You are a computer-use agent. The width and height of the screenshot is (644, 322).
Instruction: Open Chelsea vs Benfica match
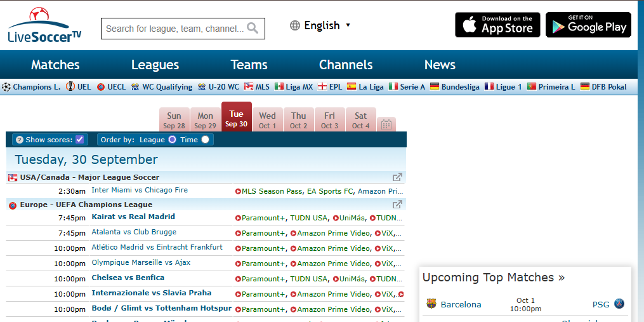click(x=128, y=278)
